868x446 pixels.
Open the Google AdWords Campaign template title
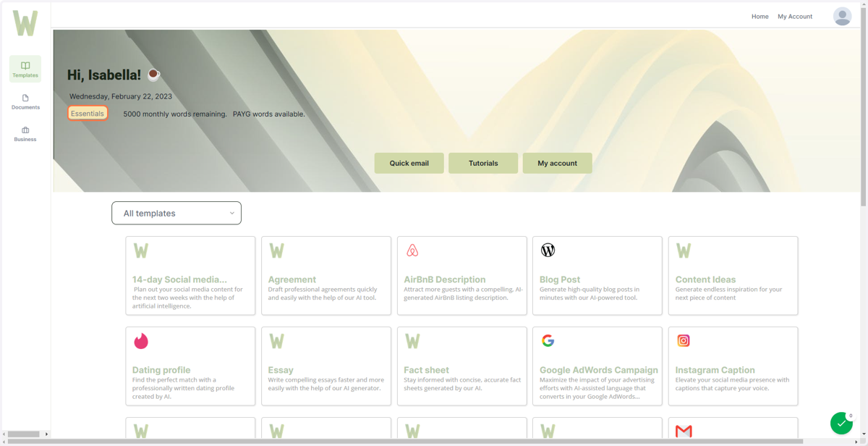pyautogui.click(x=599, y=370)
